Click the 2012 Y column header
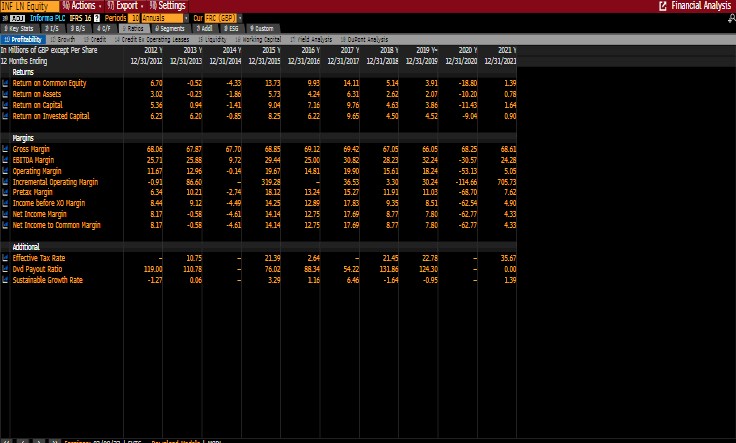The image size is (736, 443). tap(153, 50)
